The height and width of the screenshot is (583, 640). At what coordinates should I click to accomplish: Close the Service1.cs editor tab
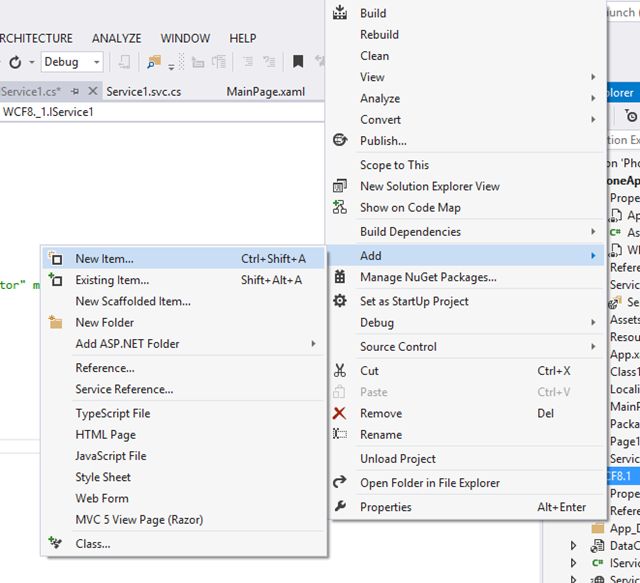pos(92,91)
